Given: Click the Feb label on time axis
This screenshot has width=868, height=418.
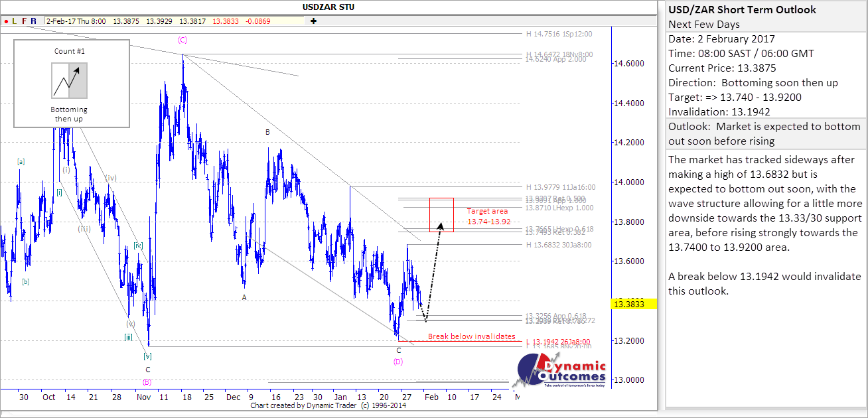Looking at the screenshot, I should [431, 397].
